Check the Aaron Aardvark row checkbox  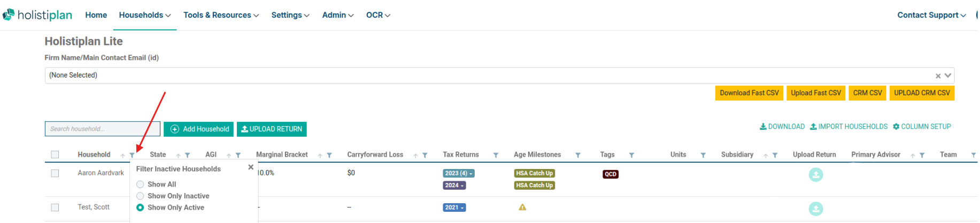[x=55, y=173]
